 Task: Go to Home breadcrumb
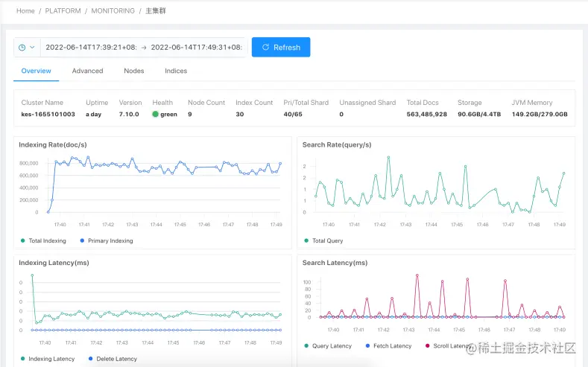(25, 11)
